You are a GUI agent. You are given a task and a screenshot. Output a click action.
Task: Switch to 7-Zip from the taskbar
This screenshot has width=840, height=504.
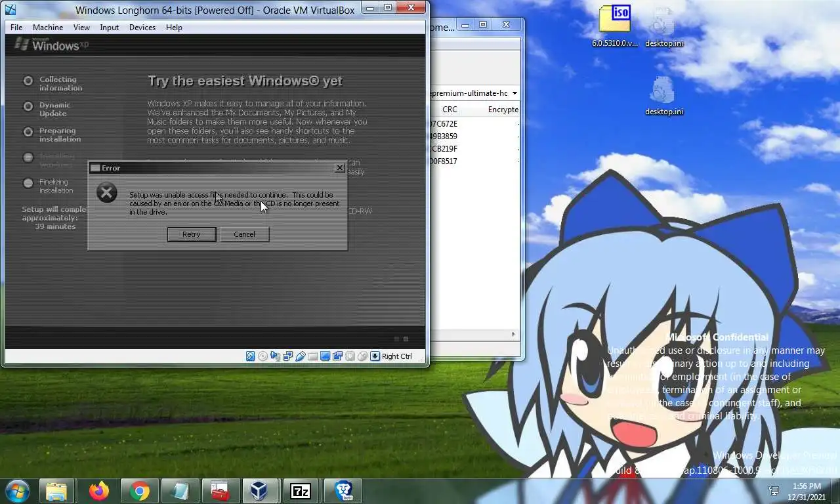click(x=301, y=491)
